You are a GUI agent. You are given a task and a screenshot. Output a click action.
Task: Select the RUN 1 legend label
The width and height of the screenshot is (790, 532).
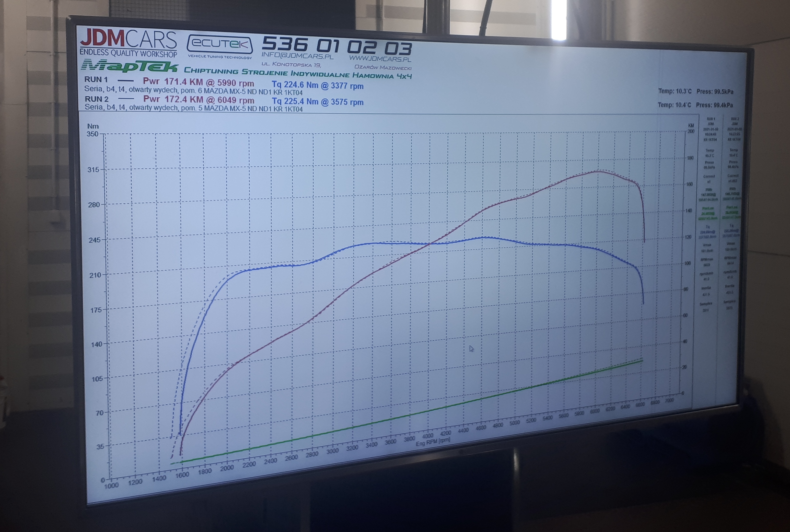click(x=96, y=80)
